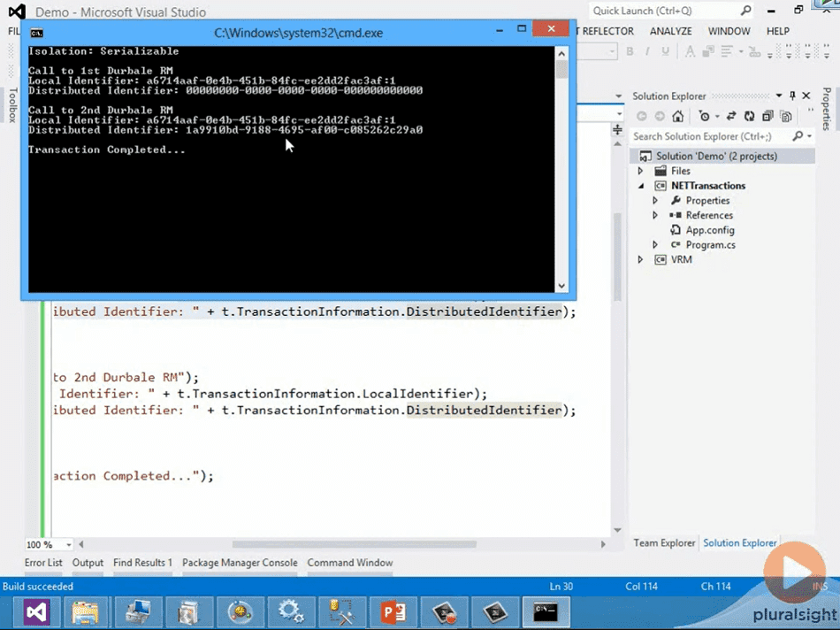Select Solution 'Demo' (2 projects) node
This screenshot has height=630, width=840.
(x=716, y=156)
